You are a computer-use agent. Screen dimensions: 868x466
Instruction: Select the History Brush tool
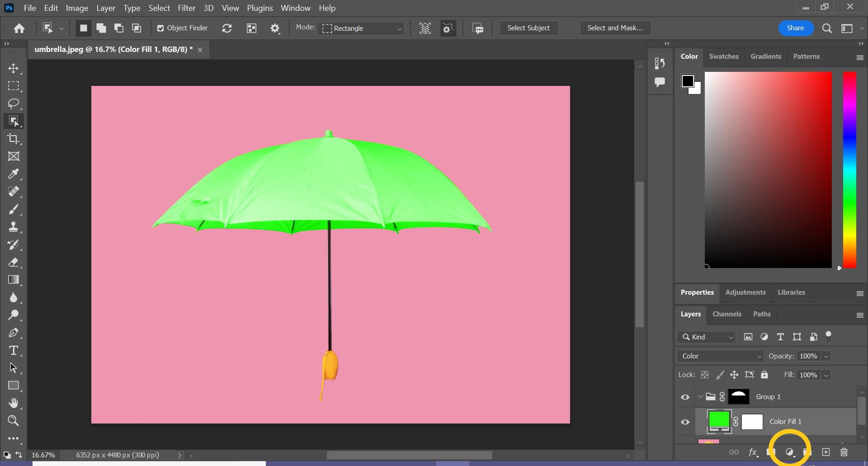click(x=14, y=245)
